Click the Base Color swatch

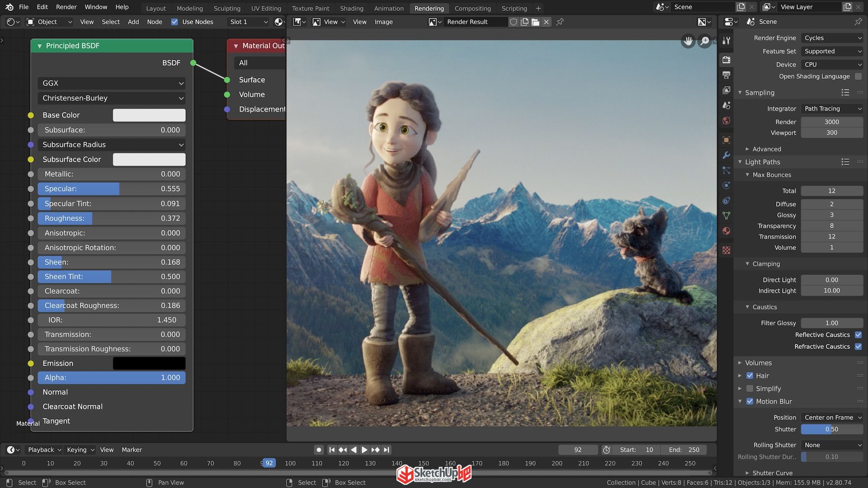(149, 115)
